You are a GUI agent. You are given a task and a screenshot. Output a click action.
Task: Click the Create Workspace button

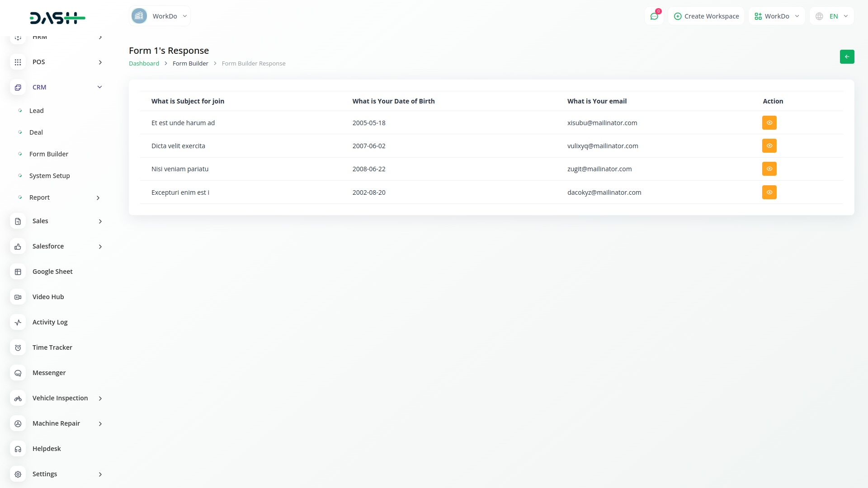[x=706, y=16]
